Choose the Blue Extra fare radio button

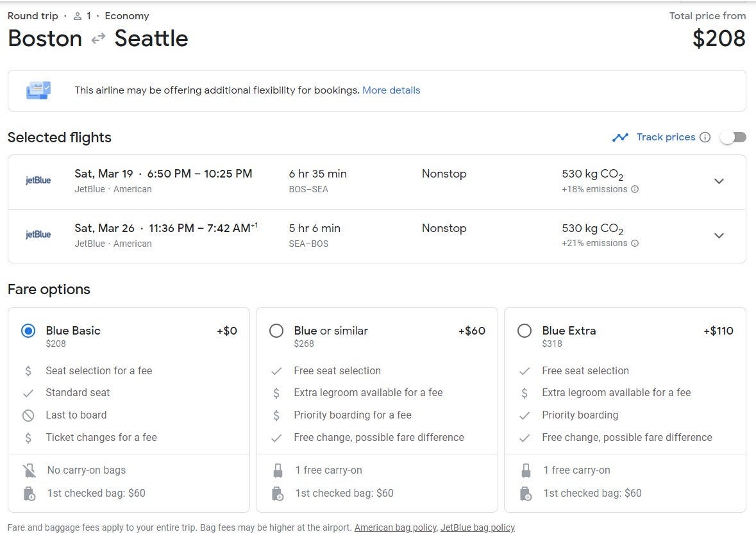point(525,331)
